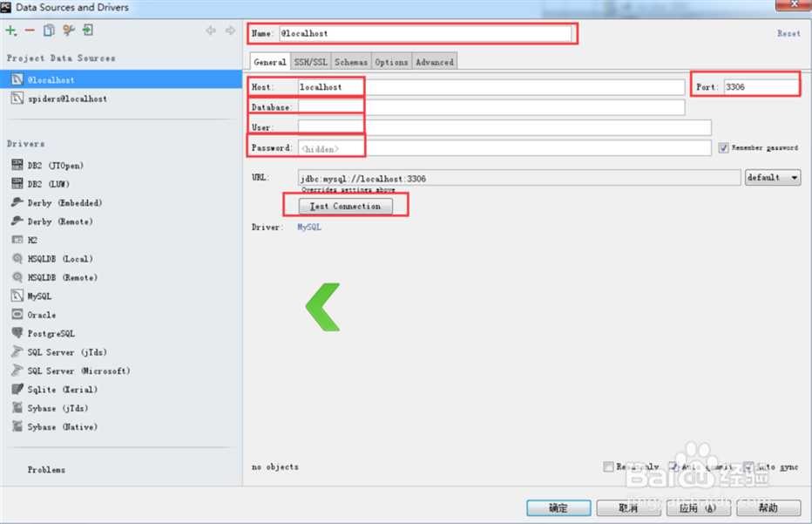Switch to the General tab
Viewport: 812px width, 524px height.
[270, 62]
